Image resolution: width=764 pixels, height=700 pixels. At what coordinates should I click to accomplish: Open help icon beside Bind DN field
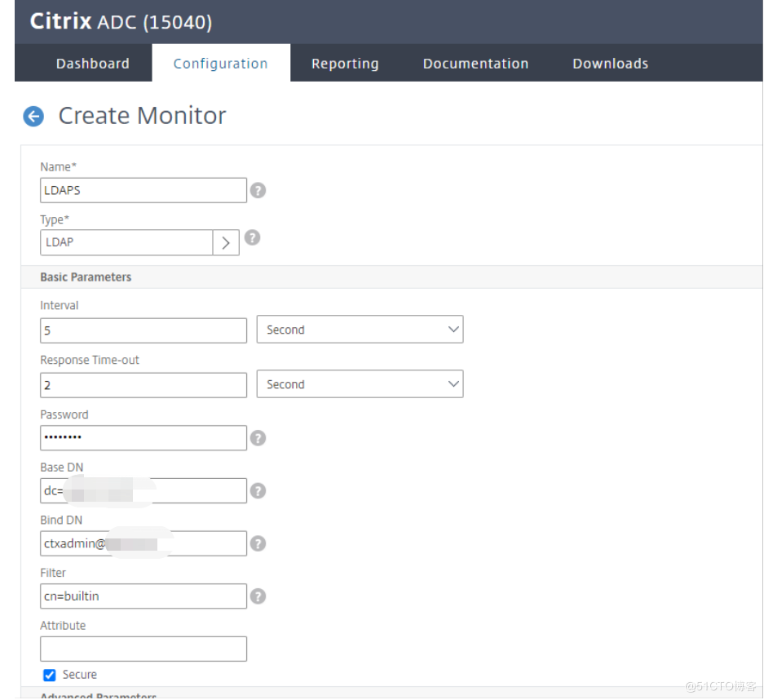tap(258, 543)
